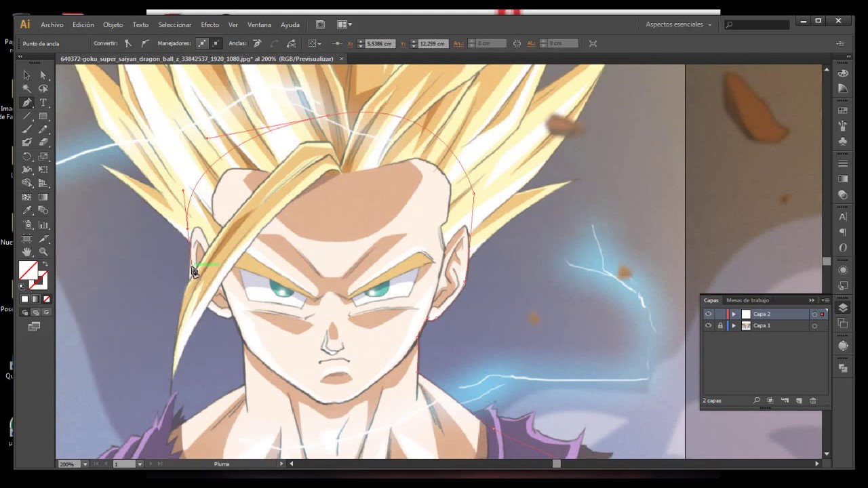Open the Efecto menu
Viewport: 868px width, 488px height.
[210, 24]
